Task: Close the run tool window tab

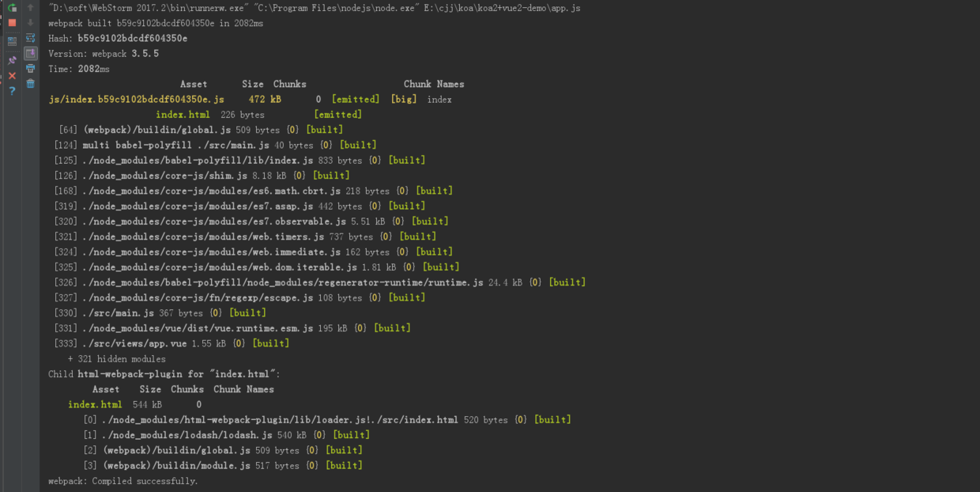Action: pos(12,76)
